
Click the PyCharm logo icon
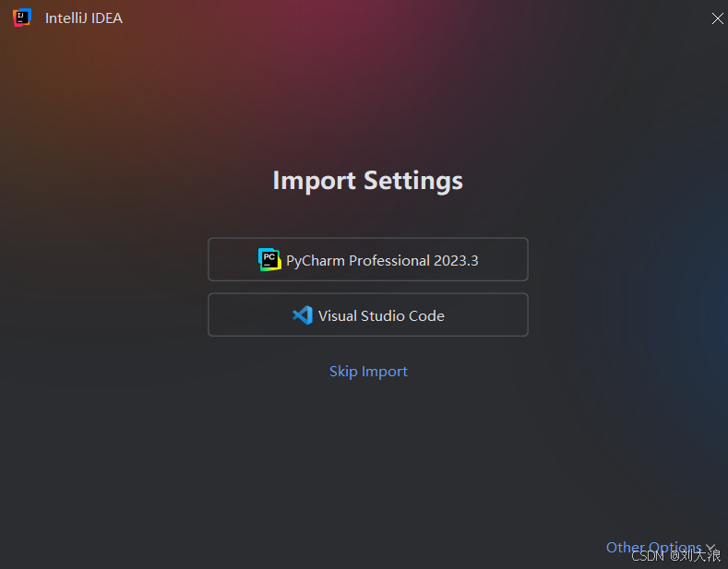pos(269,259)
